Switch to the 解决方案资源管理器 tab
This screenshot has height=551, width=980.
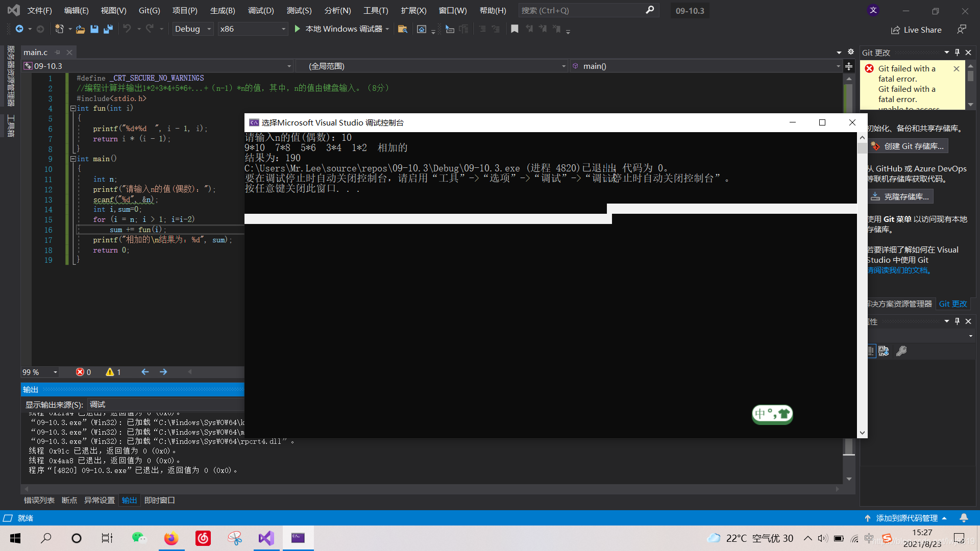900,304
